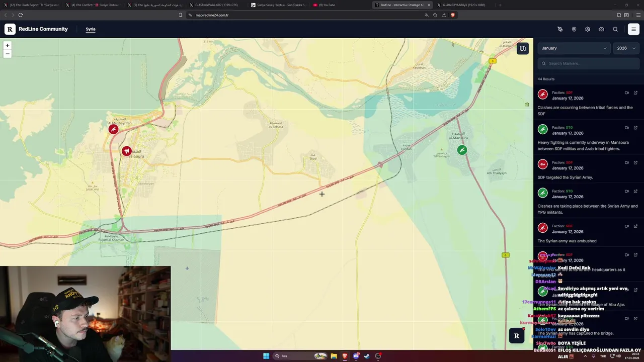Click the browser back arrow

[x=6, y=15]
